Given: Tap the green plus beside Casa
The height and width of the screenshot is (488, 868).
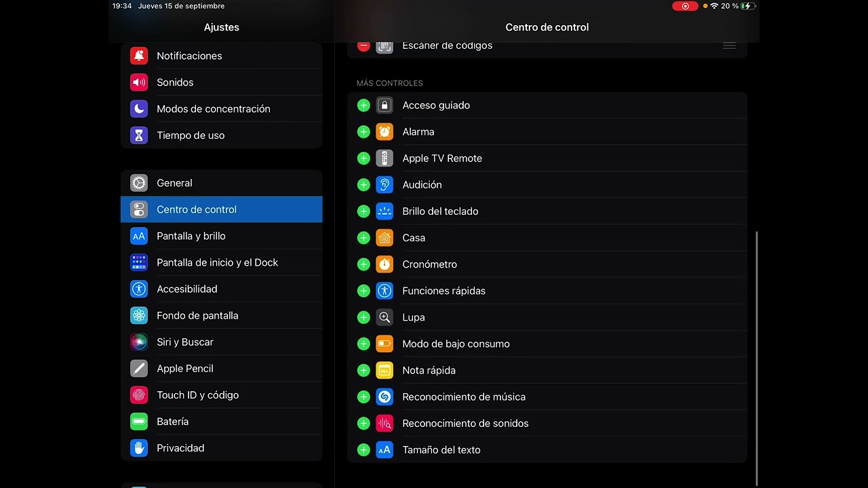Looking at the screenshot, I should coord(363,237).
